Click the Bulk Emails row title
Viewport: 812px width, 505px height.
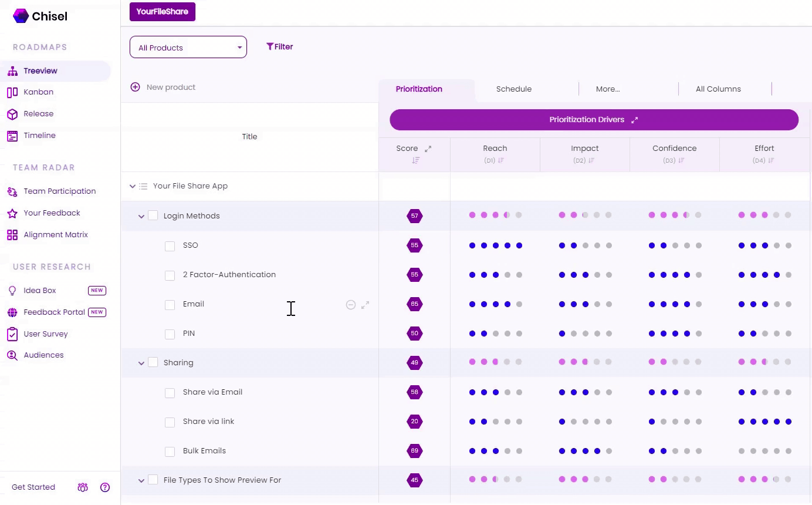204,451
